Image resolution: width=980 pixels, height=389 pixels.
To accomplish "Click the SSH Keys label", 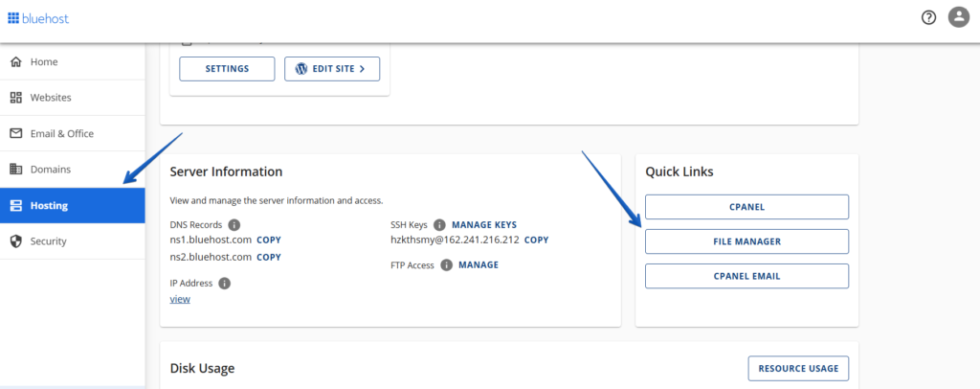I will 410,224.
